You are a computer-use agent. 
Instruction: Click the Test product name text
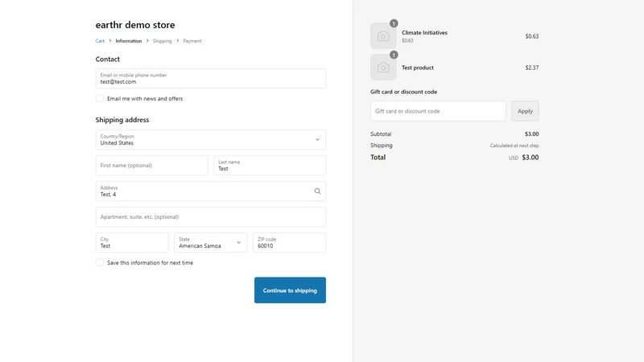tap(417, 68)
